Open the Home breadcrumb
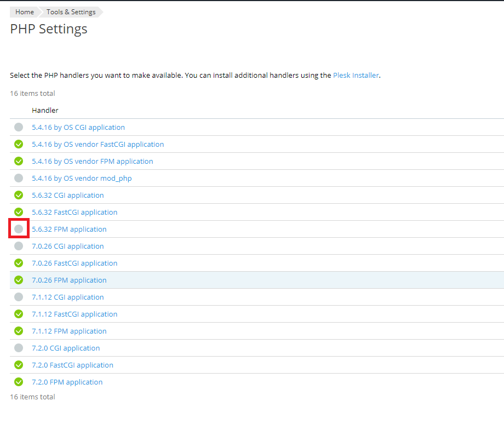Viewport: 504px width, 424px height. 25,12
